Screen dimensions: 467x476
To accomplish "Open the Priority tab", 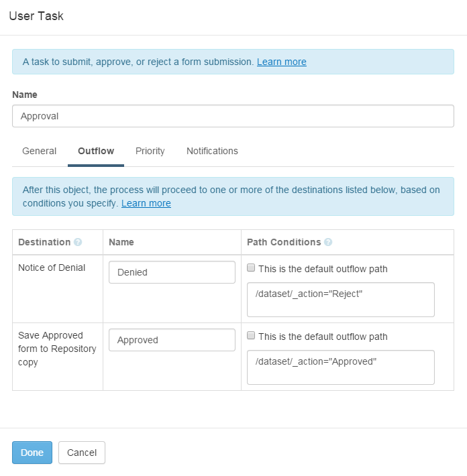I will click(x=150, y=151).
